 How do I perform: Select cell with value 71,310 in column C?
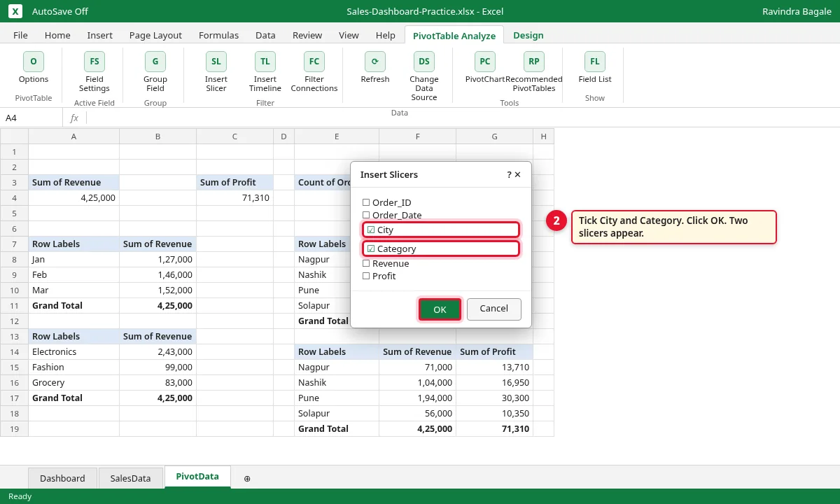235,197
